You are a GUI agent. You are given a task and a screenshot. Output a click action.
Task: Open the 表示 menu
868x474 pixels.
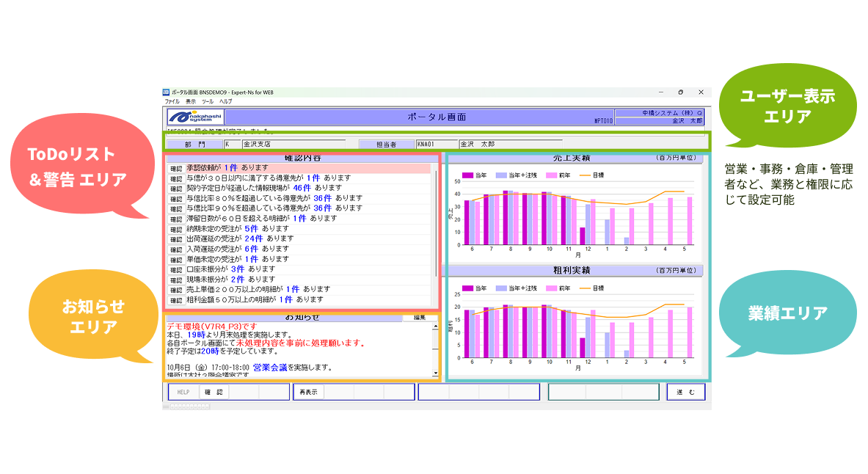191,101
